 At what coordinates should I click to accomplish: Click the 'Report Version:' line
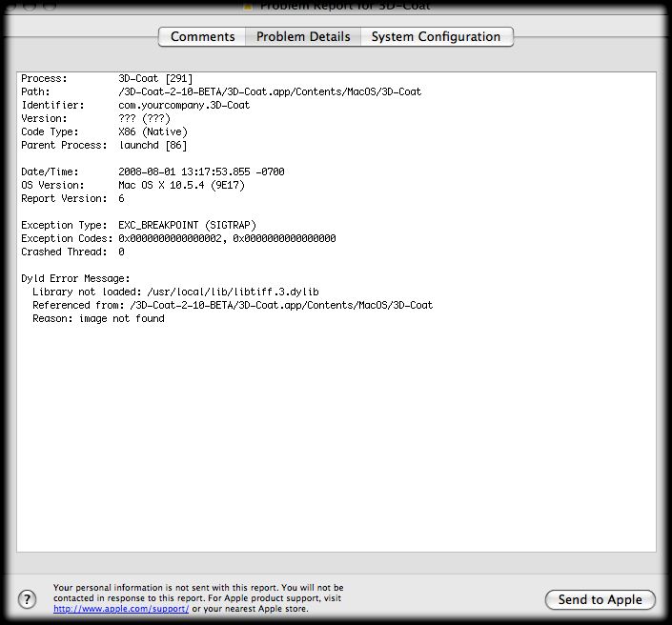pos(72,198)
